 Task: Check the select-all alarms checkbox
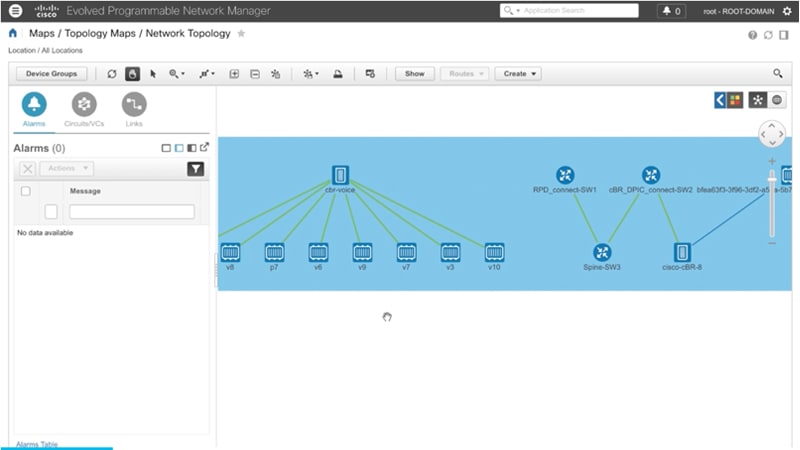tap(26, 191)
